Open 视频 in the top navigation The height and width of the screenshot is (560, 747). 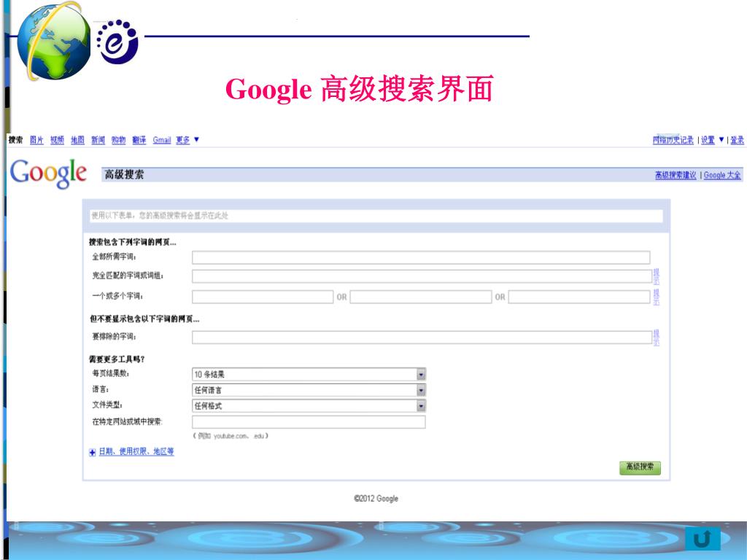pos(57,139)
